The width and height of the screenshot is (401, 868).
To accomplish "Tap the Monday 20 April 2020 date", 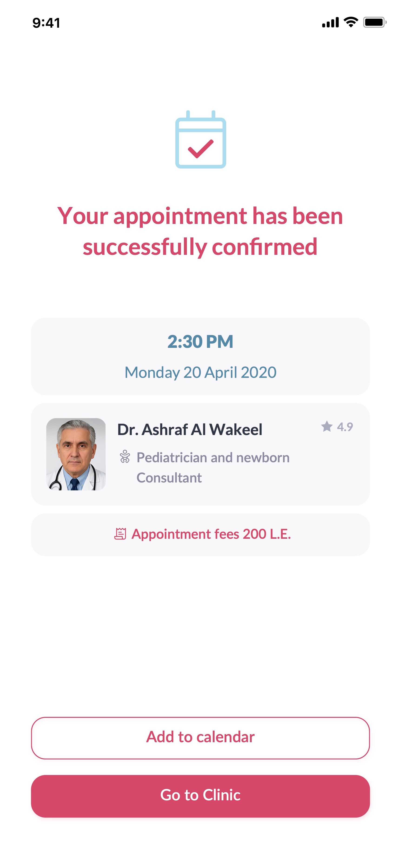I will 200,372.
